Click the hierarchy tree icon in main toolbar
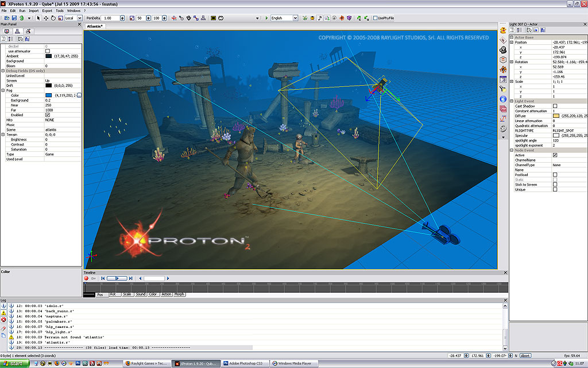Viewport: 588px width, 368px height. click(x=203, y=18)
